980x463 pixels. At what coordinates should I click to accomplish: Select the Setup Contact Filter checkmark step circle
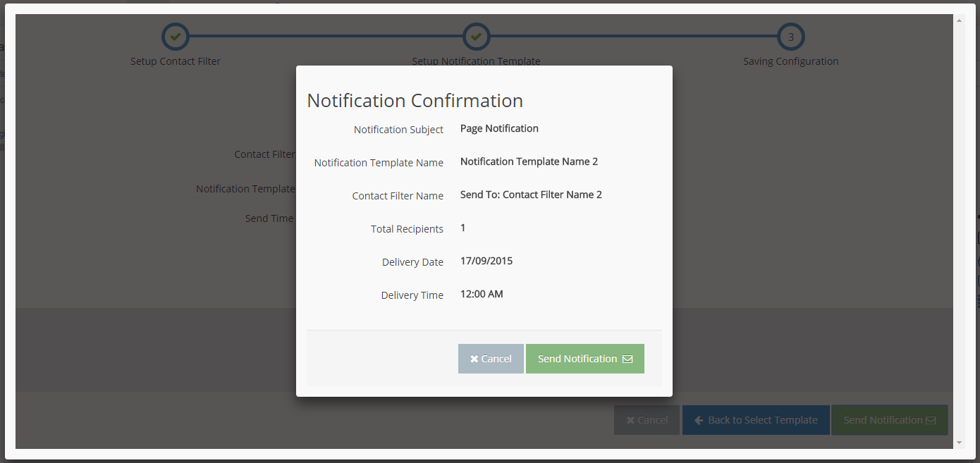(176, 37)
